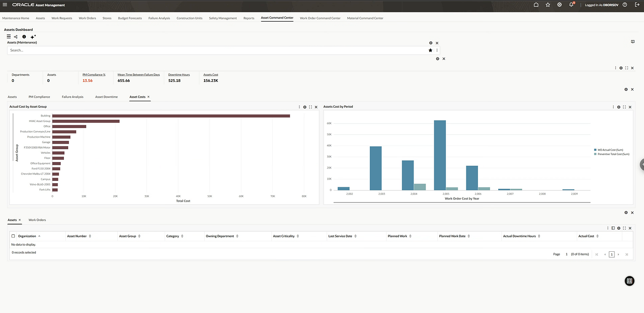The image size is (644, 313).
Task: Open Maintenance Home in top navigation
Action: [x=16, y=18]
